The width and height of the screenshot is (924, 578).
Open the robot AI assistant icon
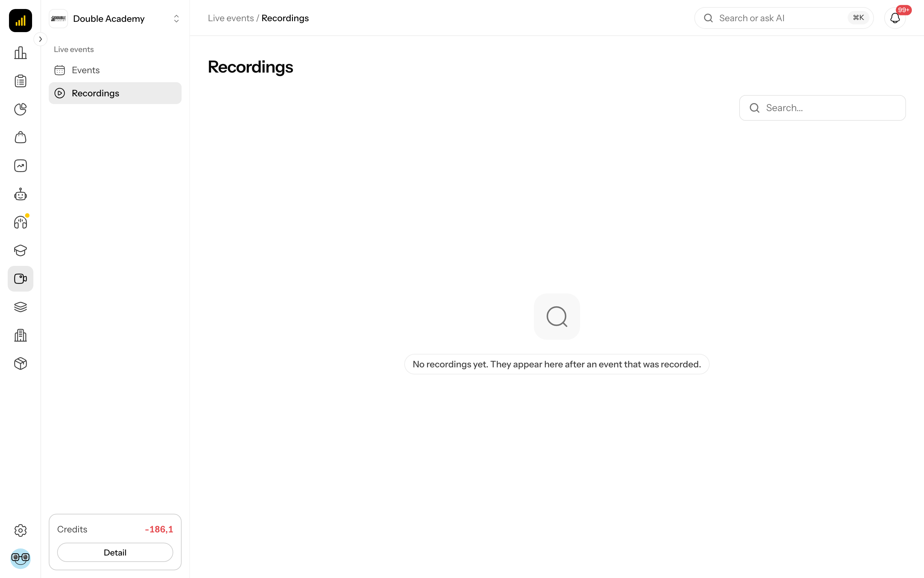click(20, 194)
